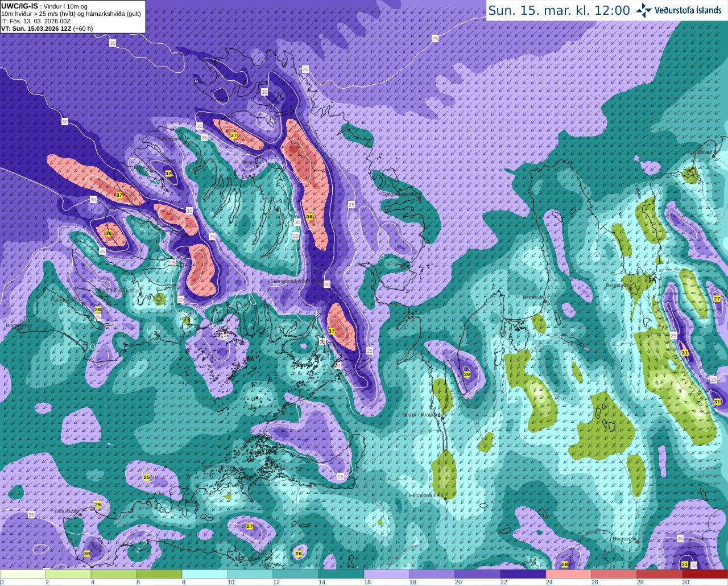Viewport: 728px width, 586px height.
Task: Click the Æðey station label
Action: 251,163
